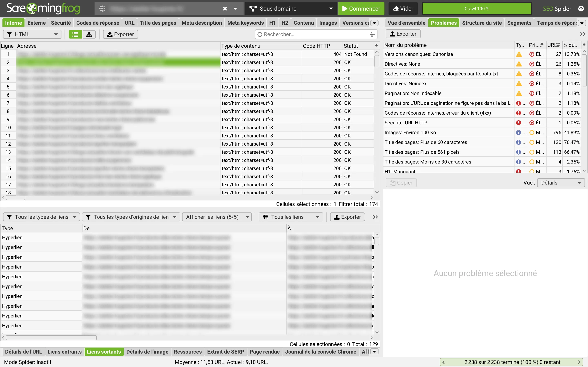Viewport: 588px width, 367px height.
Task: Expand the Vue Détails dropdown
Action: point(561,183)
